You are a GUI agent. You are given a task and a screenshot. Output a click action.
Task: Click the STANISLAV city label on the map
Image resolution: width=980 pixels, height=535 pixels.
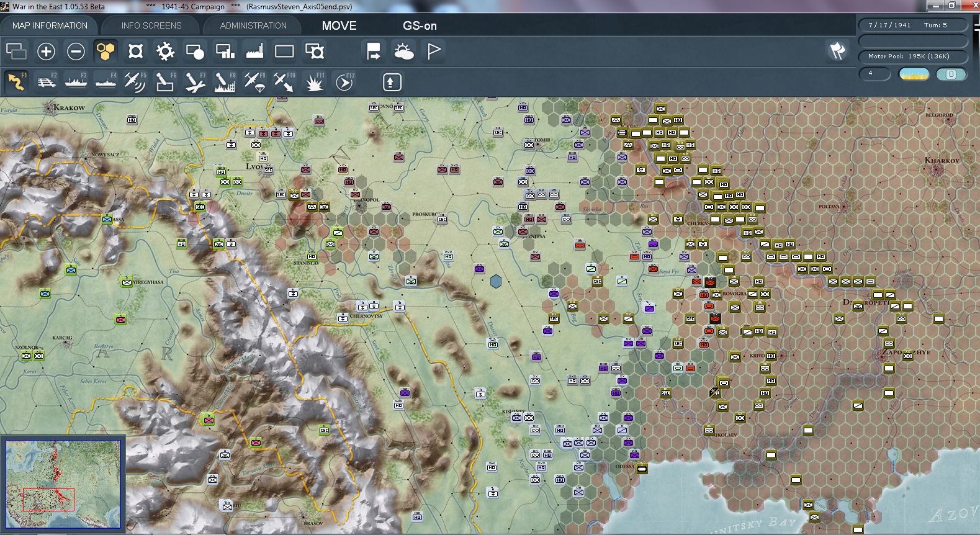click(x=307, y=263)
